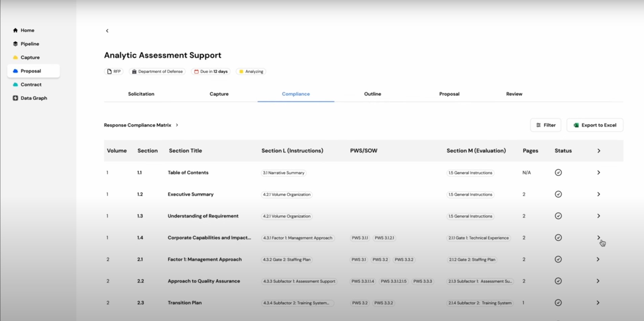Expand the Transition Plan row
This screenshot has width=644, height=321.
598,303
